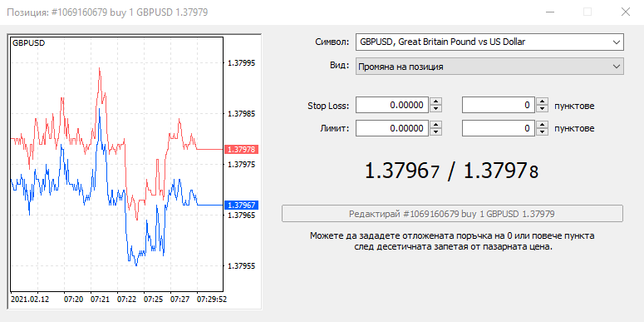The height and width of the screenshot is (322, 644).
Task: Click the maximize window button
Action: point(587,12)
